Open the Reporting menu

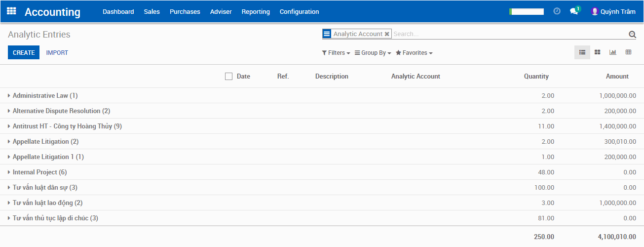[256, 11]
